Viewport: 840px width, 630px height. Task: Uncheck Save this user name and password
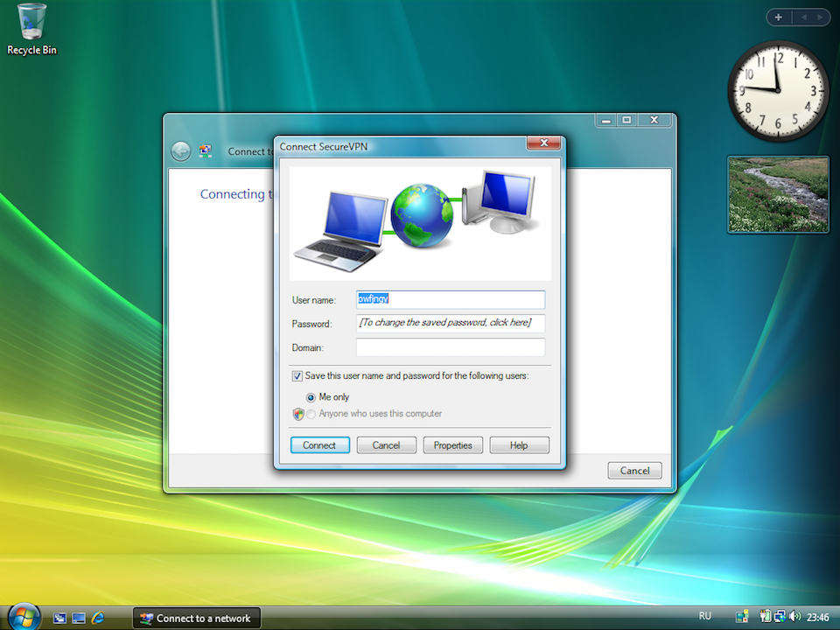[x=297, y=376]
